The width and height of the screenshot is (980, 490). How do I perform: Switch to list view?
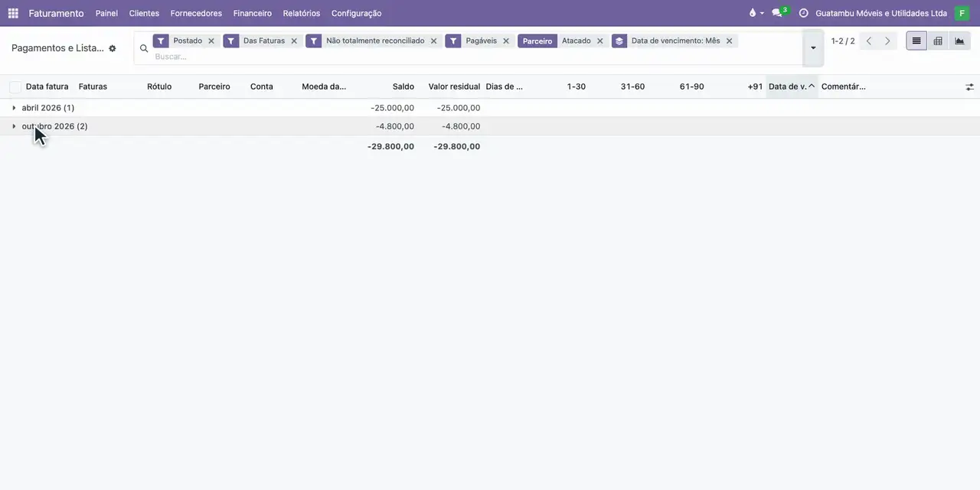click(916, 41)
